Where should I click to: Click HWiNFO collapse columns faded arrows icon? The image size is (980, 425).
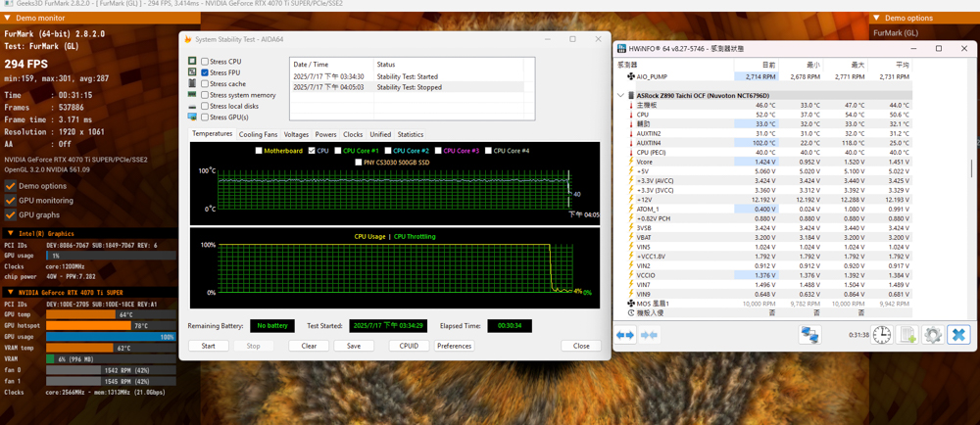[x=649, y=336]
